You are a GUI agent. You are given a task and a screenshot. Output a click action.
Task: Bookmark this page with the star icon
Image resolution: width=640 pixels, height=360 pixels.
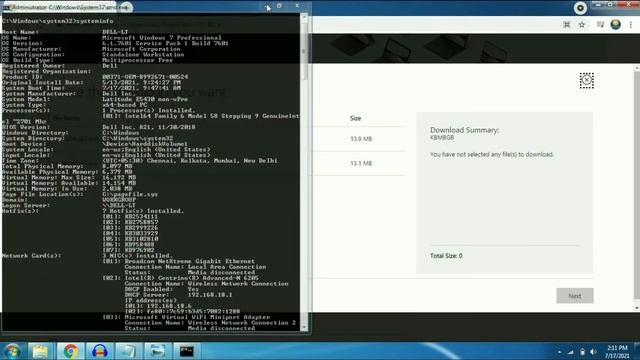pyautogui.click(x=582, y=25)
